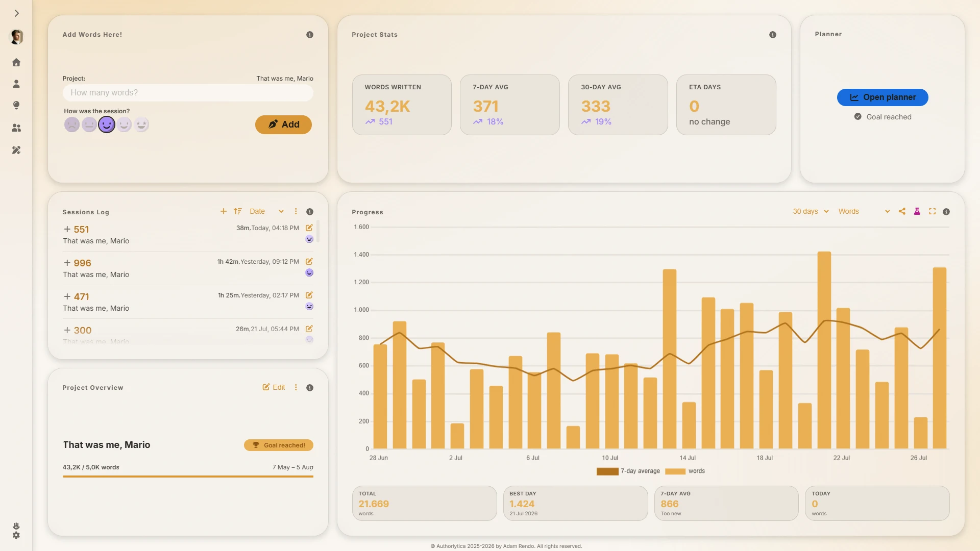Click project name next to Project label
980x551 pixels.
point(285,79)
